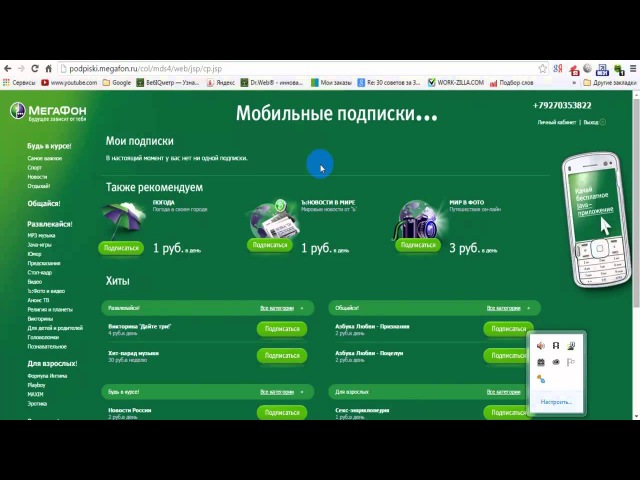The height and width of the screenshot is (480, 640).
Task: Click 'Настроить...' in the tray popup
Action: click(556, 402)
